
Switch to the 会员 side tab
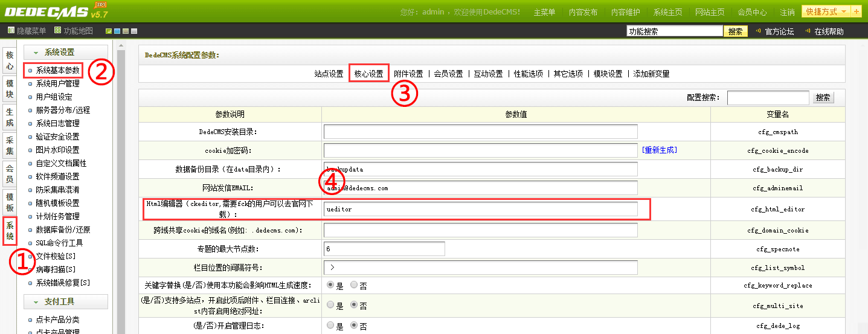click(x=9, y=174)
